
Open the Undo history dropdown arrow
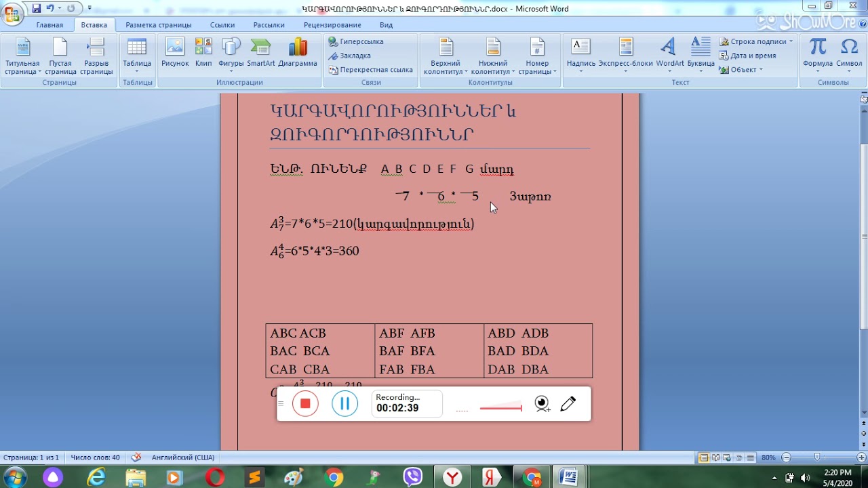(x=59, y=9)
